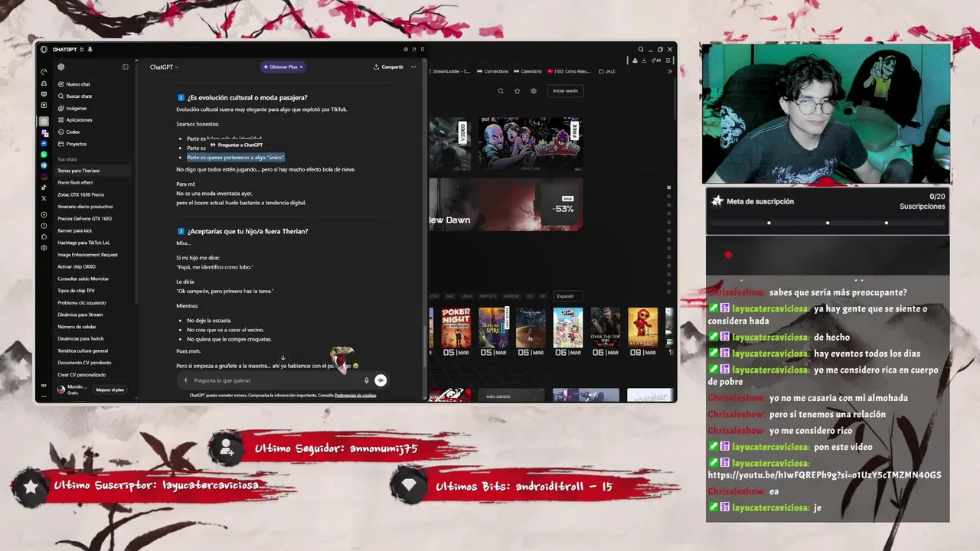Open chat Problema clic izquierdo
Viewport: 980px width, 551px height.
(x=81, y=302)
